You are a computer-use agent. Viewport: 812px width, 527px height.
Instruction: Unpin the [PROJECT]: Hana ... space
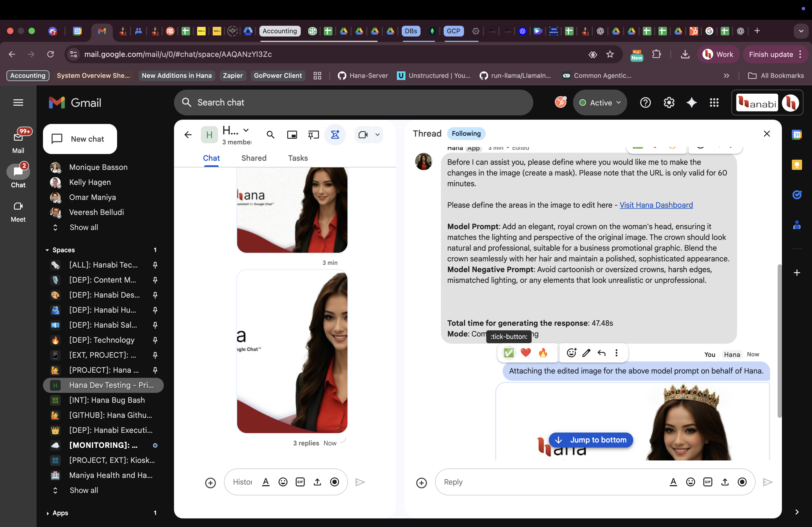[x=155, y=370]
